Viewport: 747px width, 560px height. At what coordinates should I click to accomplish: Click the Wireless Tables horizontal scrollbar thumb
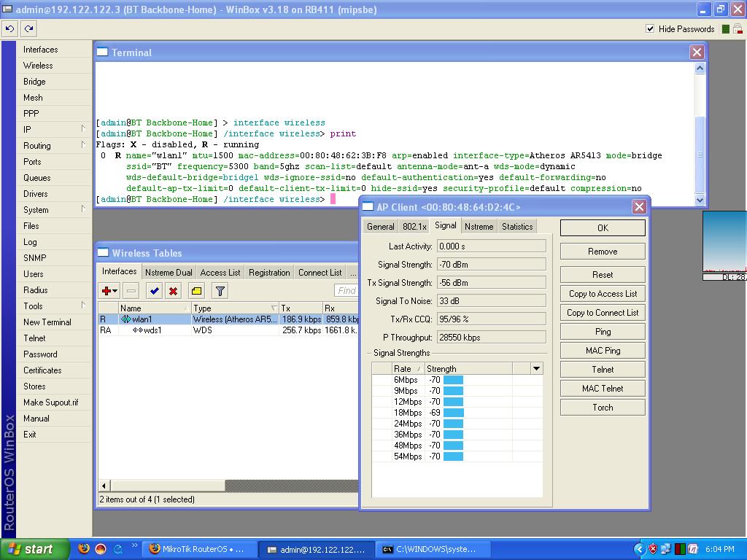coord(168,486)
